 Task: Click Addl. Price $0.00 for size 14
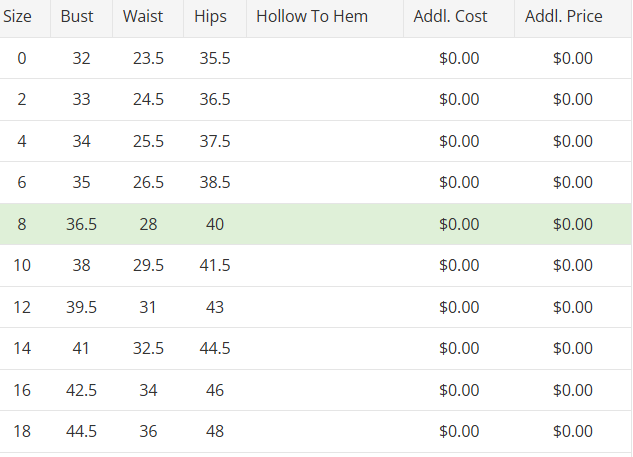pyautogui.click(x=573, y=349)
